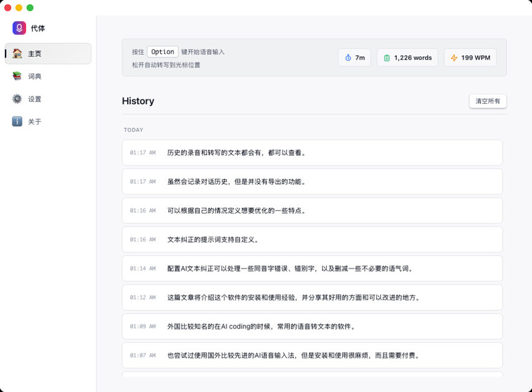Click the house icon beside 主页
532x392 pixels.
(x=17, y=54)
